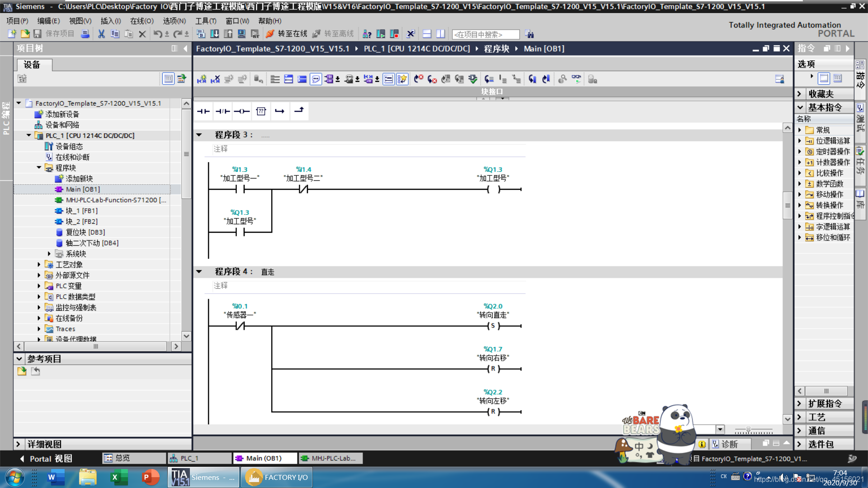Switch to MHJ-PLC-Lab editor tab

coord(330,458)
